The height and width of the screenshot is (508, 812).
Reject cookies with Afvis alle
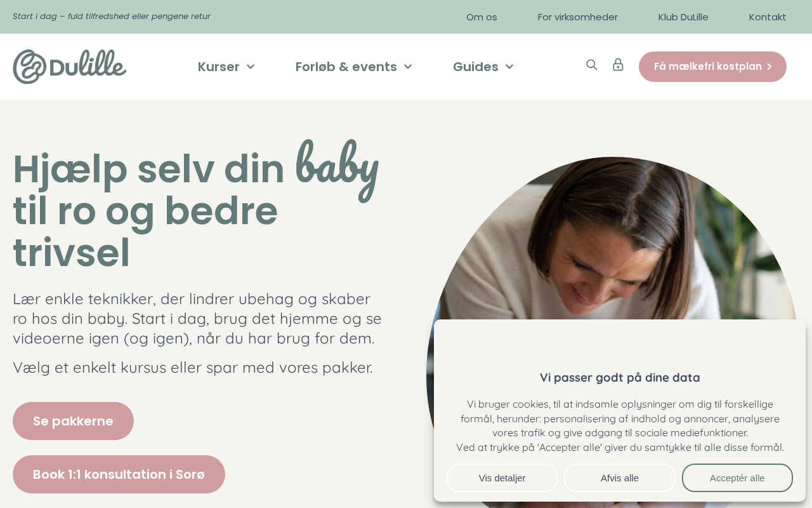(x=620, y=478)
